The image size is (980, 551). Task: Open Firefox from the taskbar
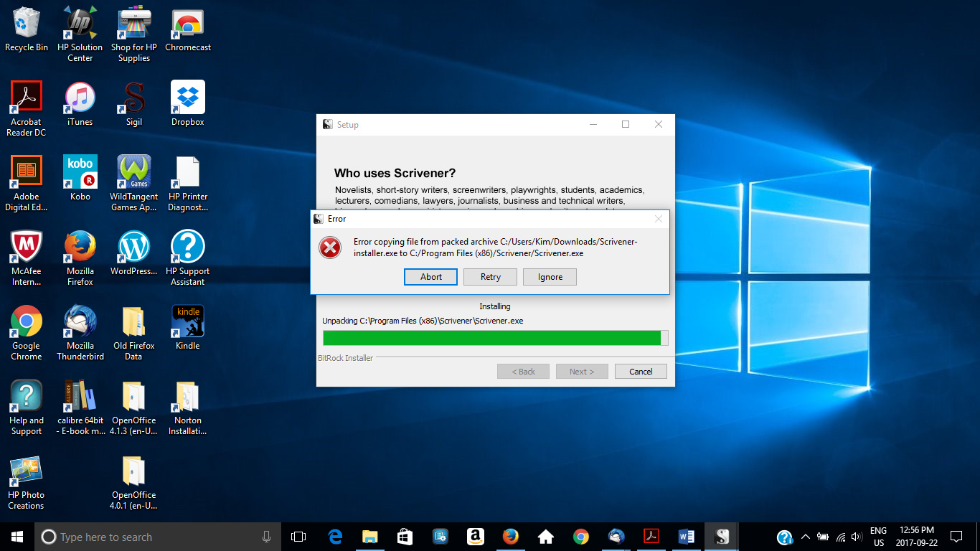[x=511, y=537]
